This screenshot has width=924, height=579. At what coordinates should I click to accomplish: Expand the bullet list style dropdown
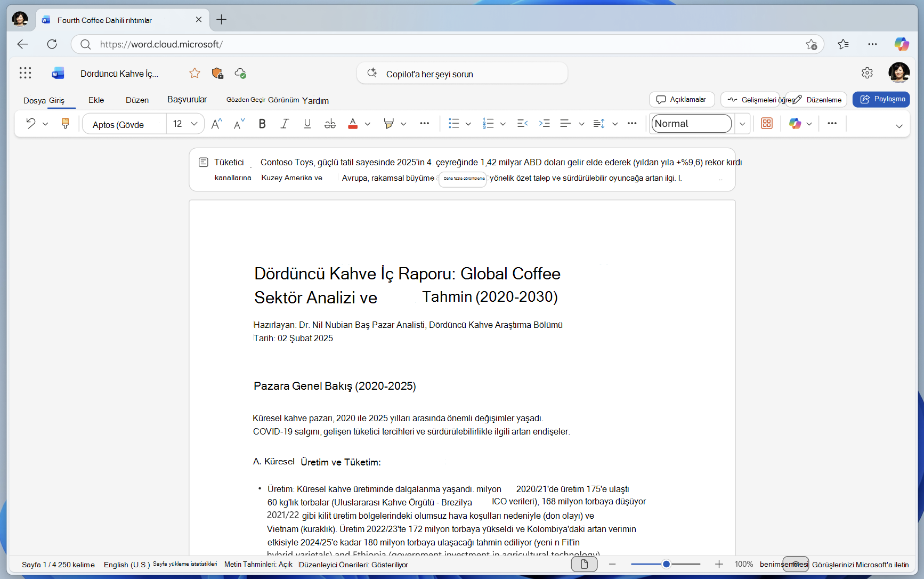click(x=468, y=124)
